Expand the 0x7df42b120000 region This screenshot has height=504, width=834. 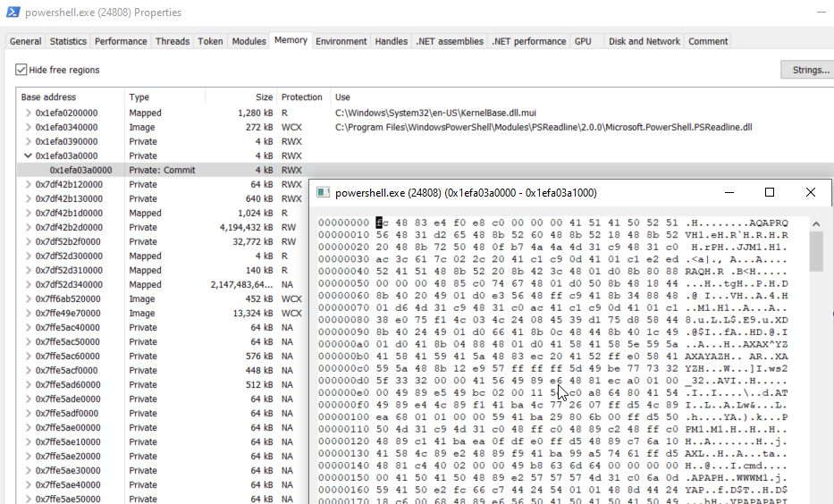29,184
